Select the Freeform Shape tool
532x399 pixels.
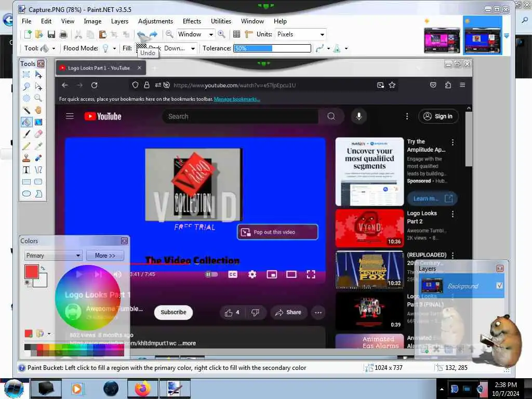point(38,194)
